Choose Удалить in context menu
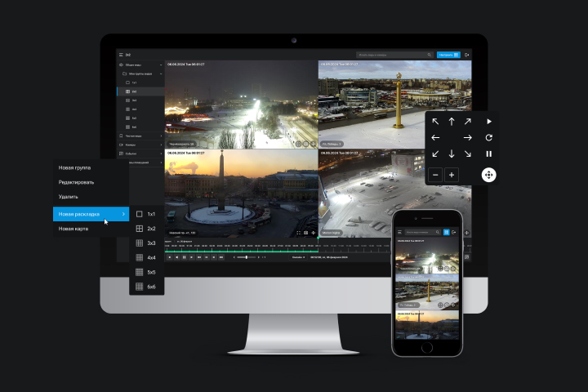 [91, 197]
